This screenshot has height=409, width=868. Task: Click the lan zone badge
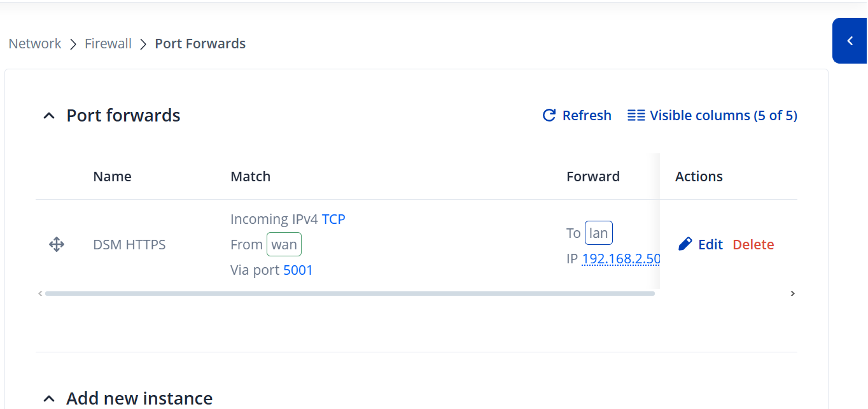point(598,233)
